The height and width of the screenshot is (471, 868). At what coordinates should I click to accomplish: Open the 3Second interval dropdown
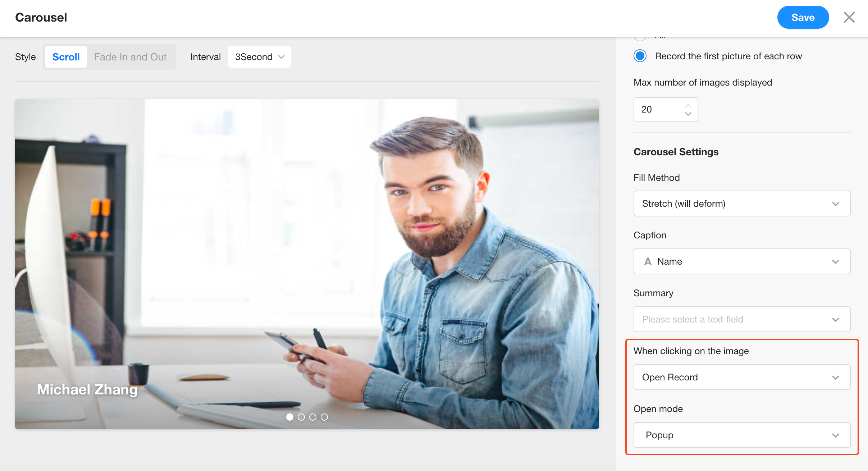tap(259, 57)
